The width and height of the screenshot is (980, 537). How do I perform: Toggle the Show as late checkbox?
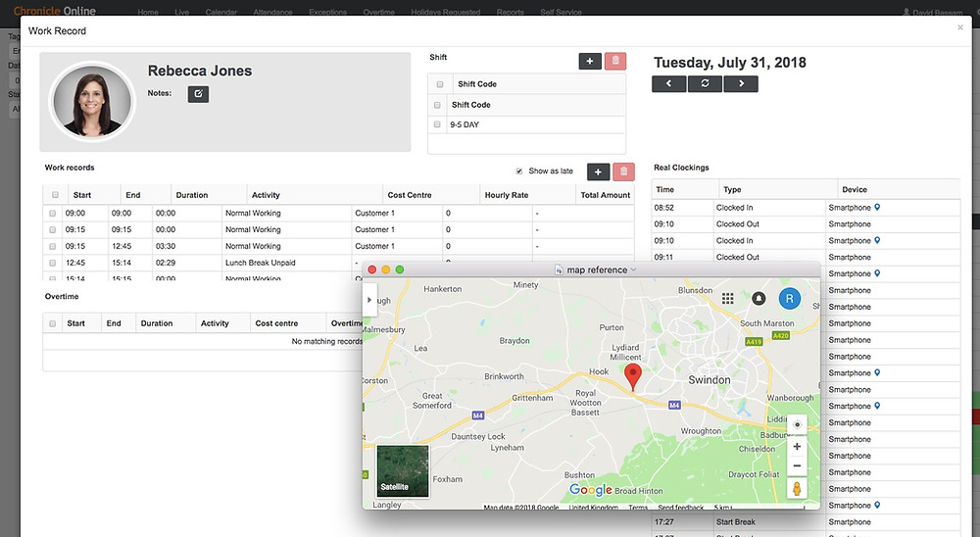pyautogui.click(x=518, y=171)
